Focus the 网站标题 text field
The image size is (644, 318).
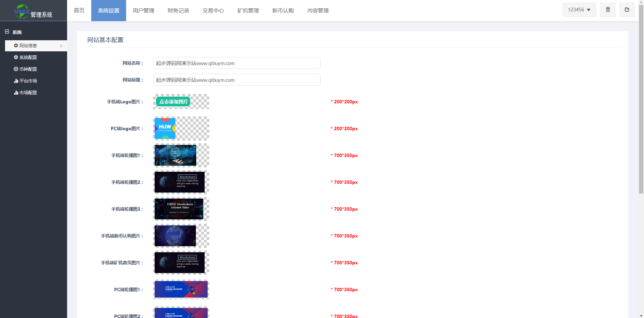point(236,80)
